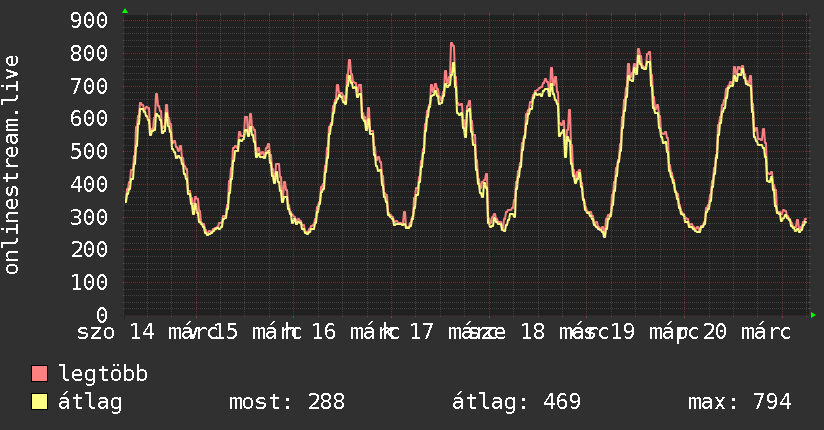Click the 300 y-axis label
This screenshot has height=430, width=824.
point(89,217)
